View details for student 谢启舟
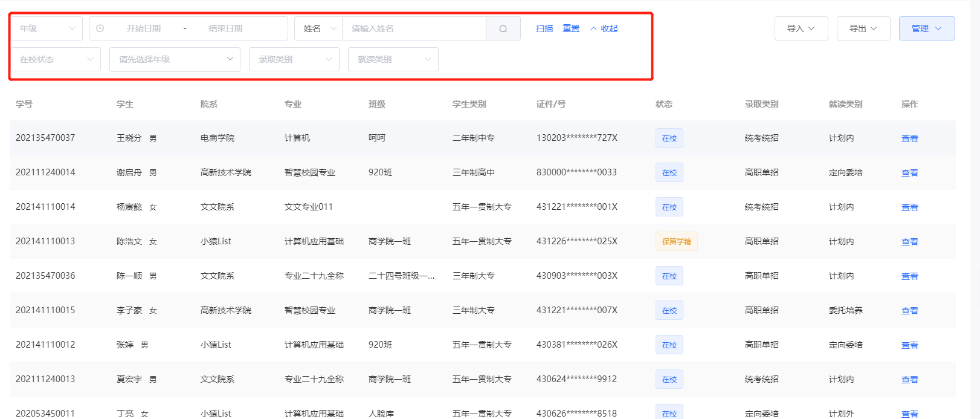The width and height of the screenshot is (980, 419). [x=909, y=173]
